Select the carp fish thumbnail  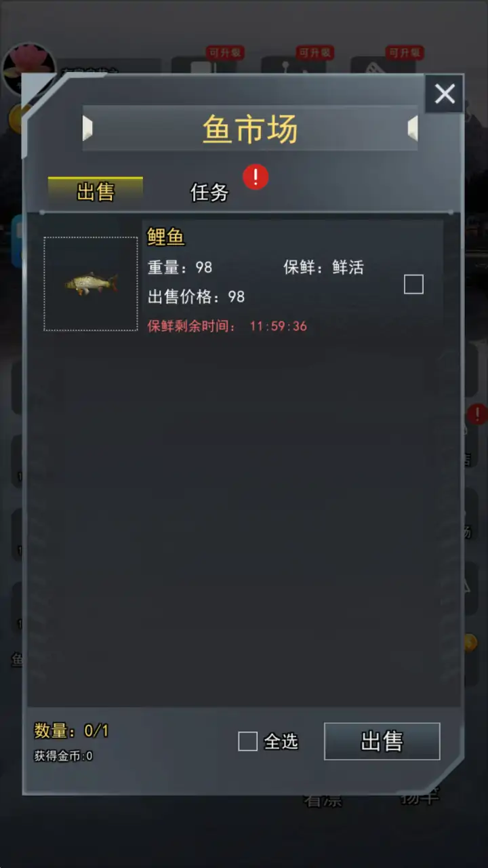(x=91, y=283)
